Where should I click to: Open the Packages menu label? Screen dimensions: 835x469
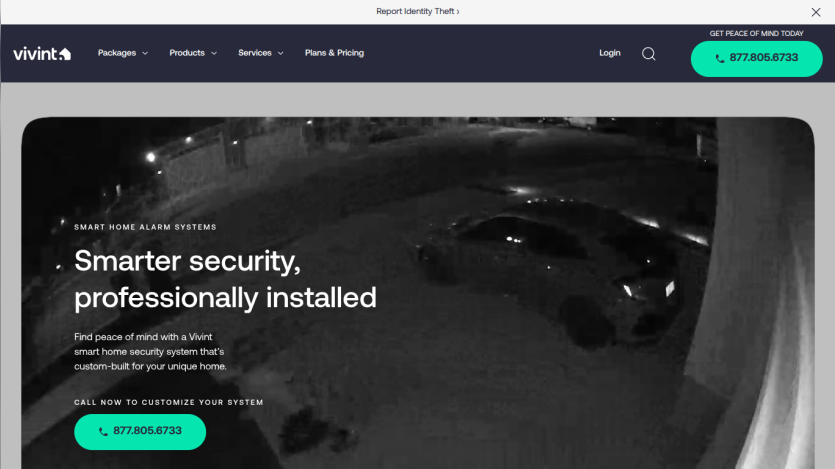pos(117,53)
